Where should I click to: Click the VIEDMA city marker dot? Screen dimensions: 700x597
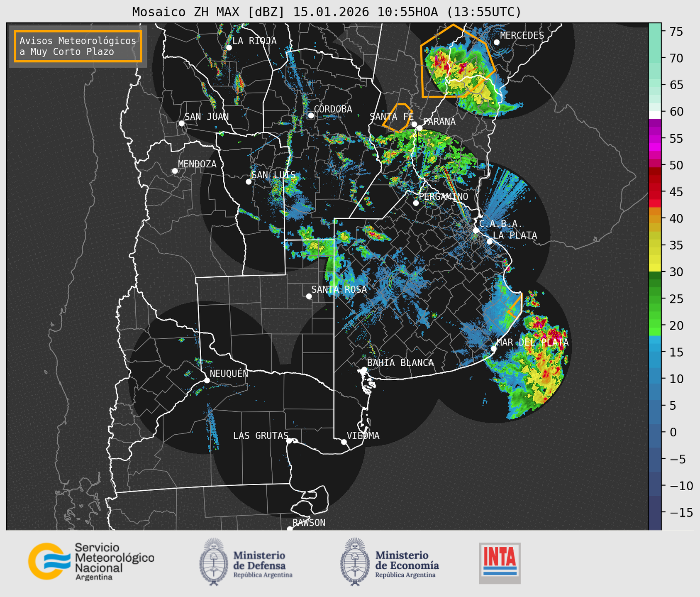click(344, 442)
